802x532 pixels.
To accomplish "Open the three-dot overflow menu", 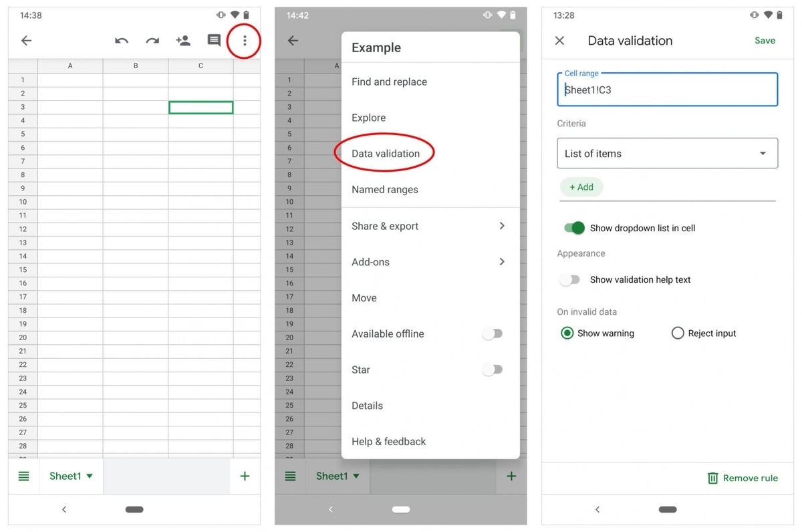I will point(244,41).
